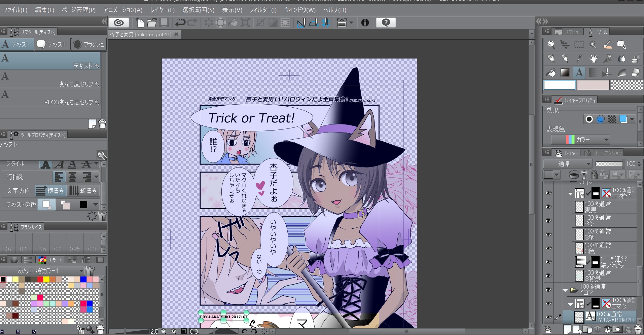Select the Pen tool
Image resolution: width=644 pixels, height=335 pixels.
(x=551, y=59)
